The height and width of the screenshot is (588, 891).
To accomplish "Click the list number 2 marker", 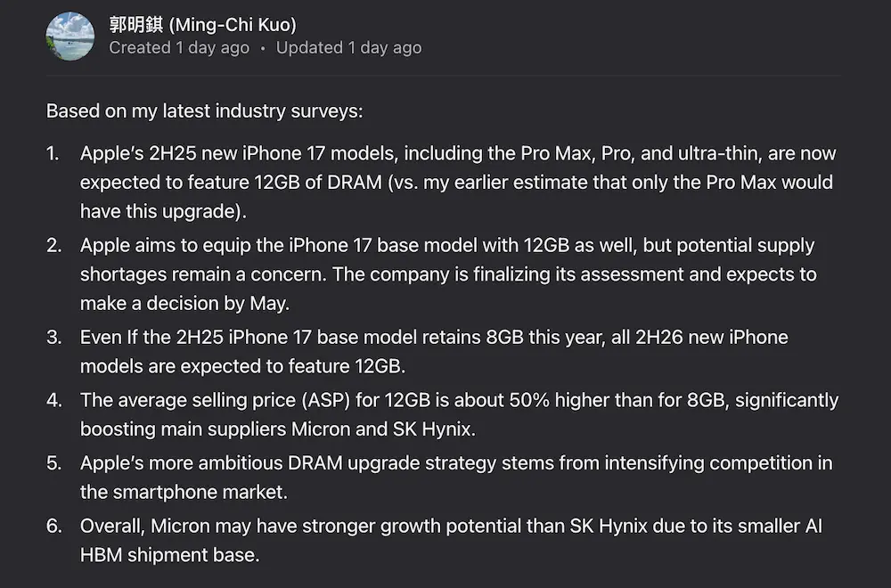I will tap(53, 245).
